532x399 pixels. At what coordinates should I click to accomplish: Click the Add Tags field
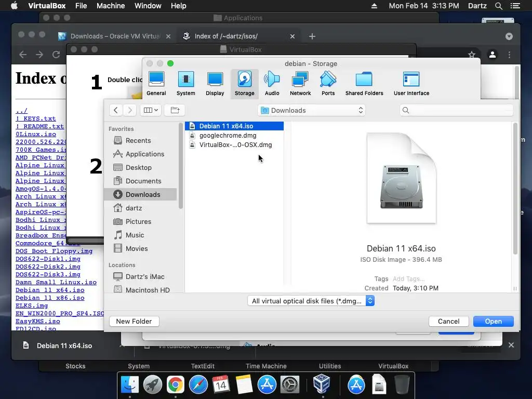tap(408, 279)
